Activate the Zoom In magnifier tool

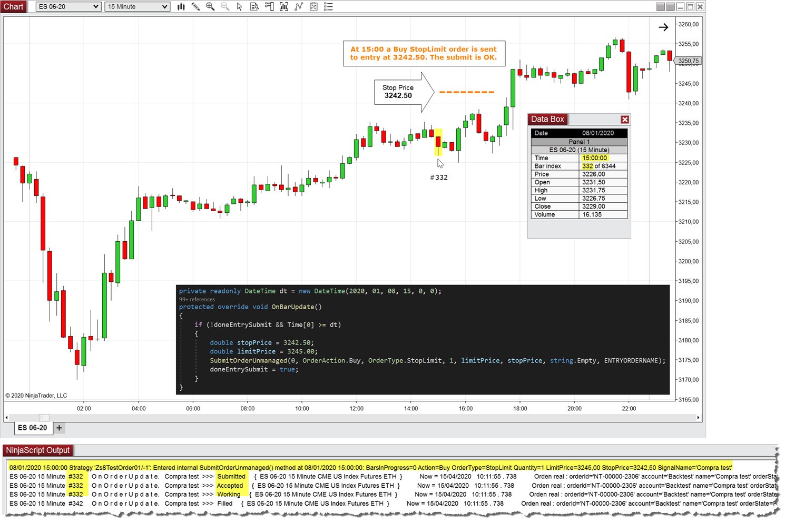210,6
